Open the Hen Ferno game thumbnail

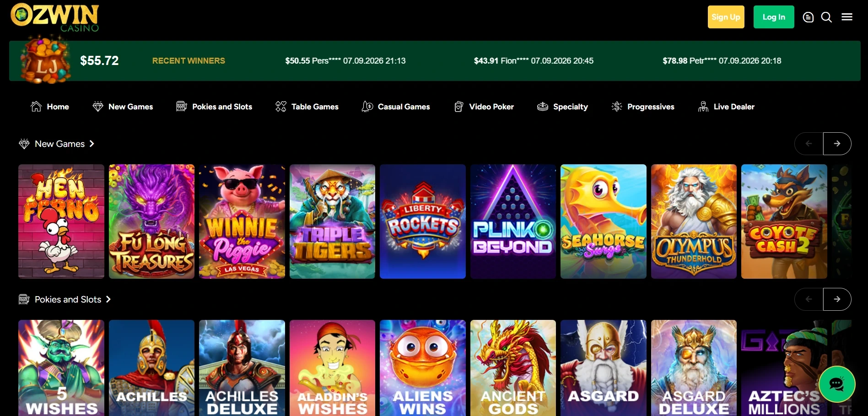pyautogui.click(x=61, y=222)
